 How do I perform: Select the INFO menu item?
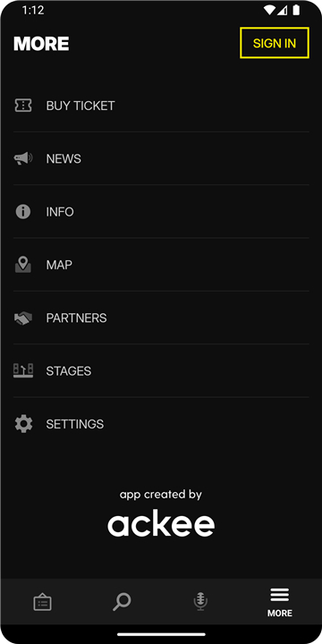pyautogui.click(x=161, y=211)
